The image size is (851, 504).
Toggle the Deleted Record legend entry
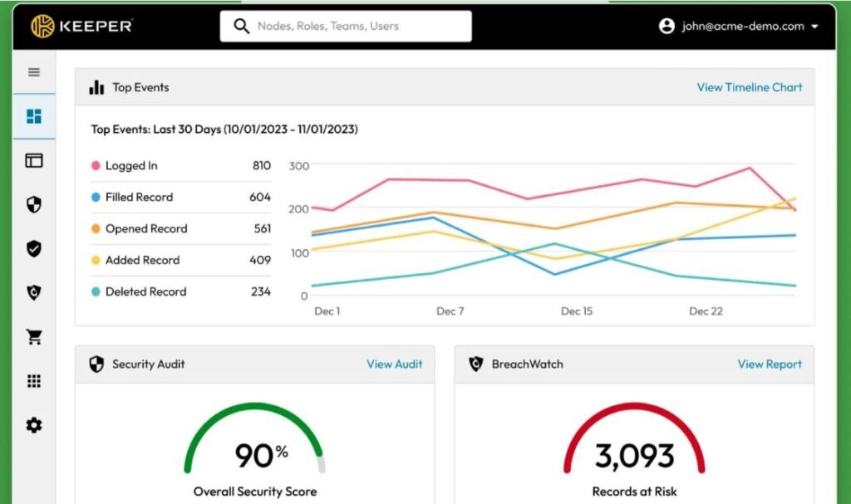pyautogui.click(x=180, y=291)
